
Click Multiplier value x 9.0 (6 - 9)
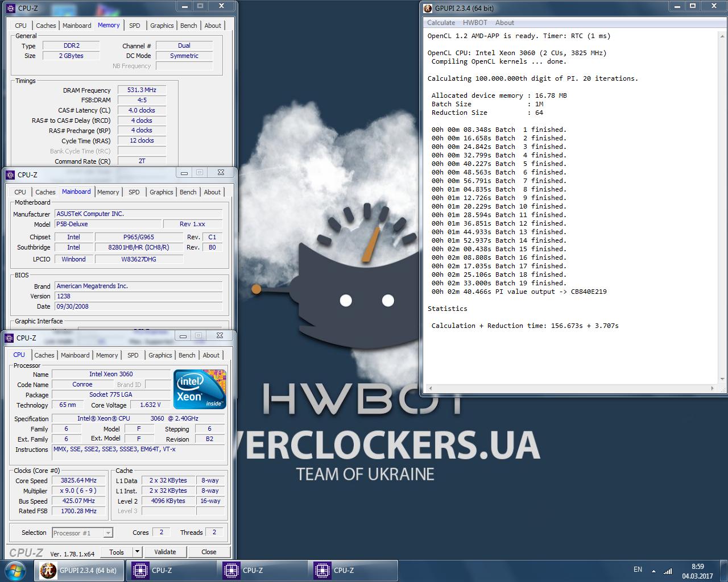coord(79,491)
